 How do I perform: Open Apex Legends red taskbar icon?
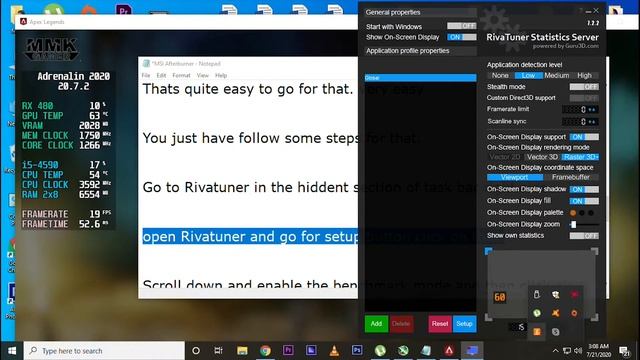pos(449,350)
